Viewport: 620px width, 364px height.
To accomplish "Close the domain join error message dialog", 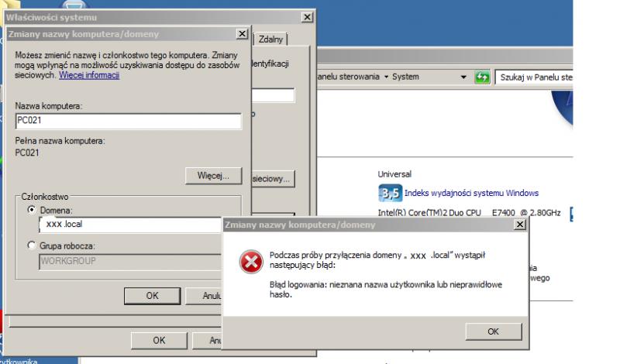I will coord(518,225).
